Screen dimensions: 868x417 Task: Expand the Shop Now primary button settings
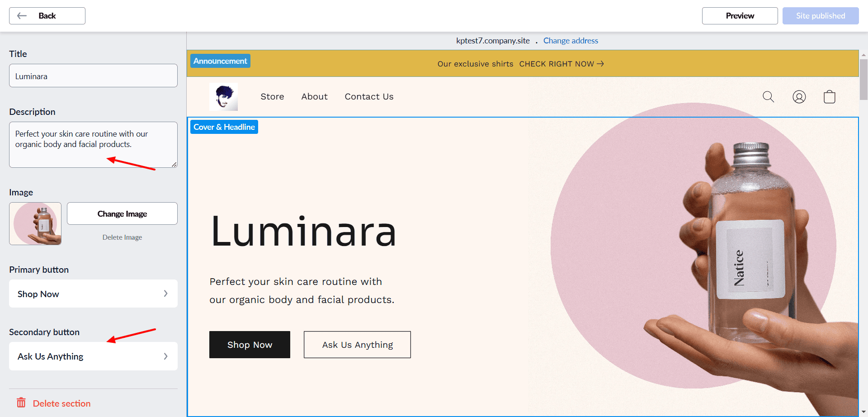93,294
